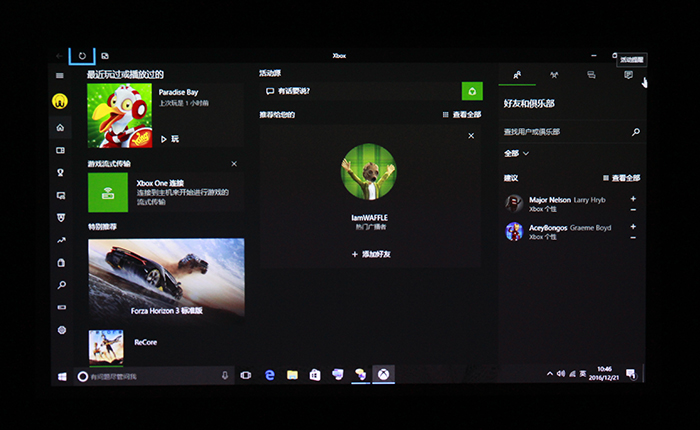Click 添加好友 under IamWAFFLE
This screenshot has width=700, height=430.
(x=369, y=255)
